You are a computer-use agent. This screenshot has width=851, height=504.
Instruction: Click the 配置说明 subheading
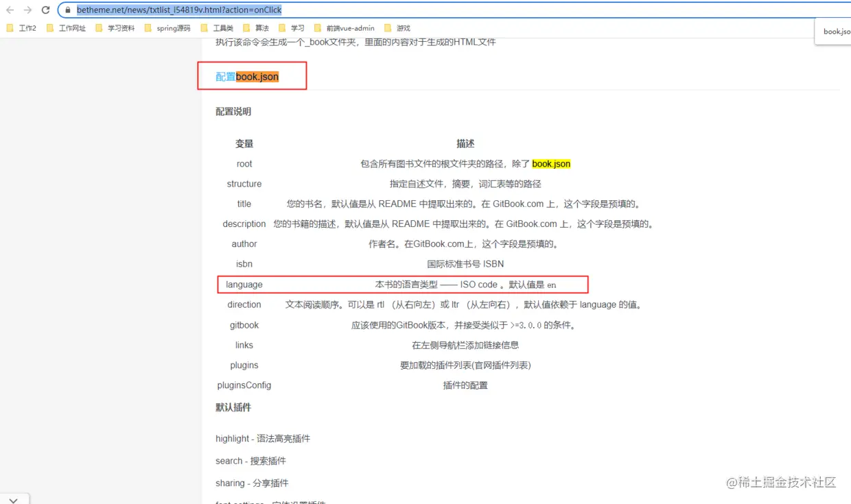pyautogui.click(x=233, y=112)
